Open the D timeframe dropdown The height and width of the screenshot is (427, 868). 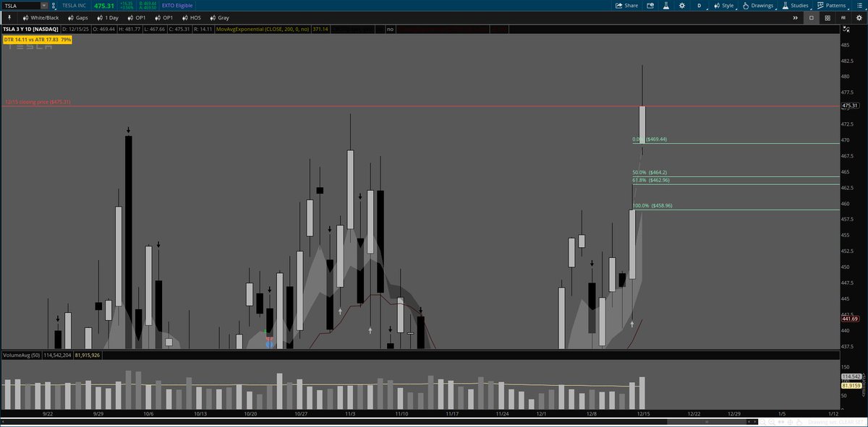(x=699, y=5)
